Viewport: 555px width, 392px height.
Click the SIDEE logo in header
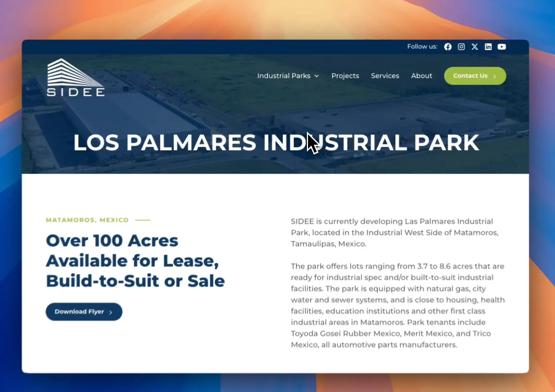(x=76, y=78)
